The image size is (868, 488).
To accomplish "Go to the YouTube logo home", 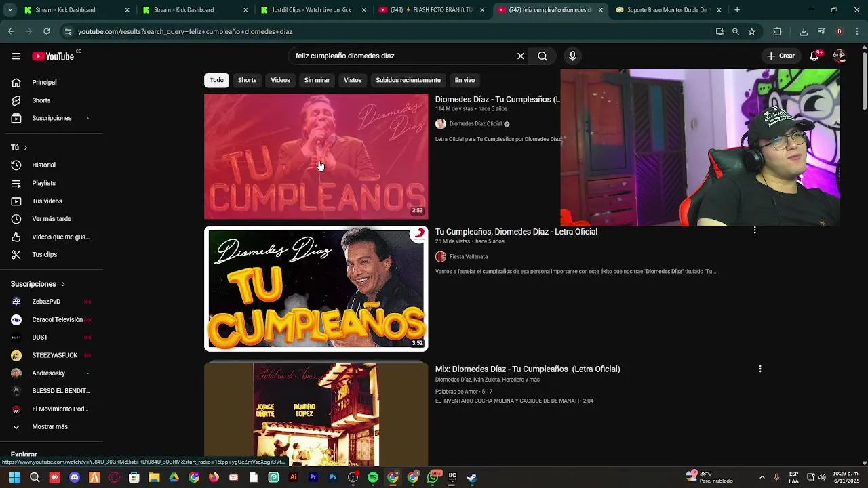I will point(53,56).
